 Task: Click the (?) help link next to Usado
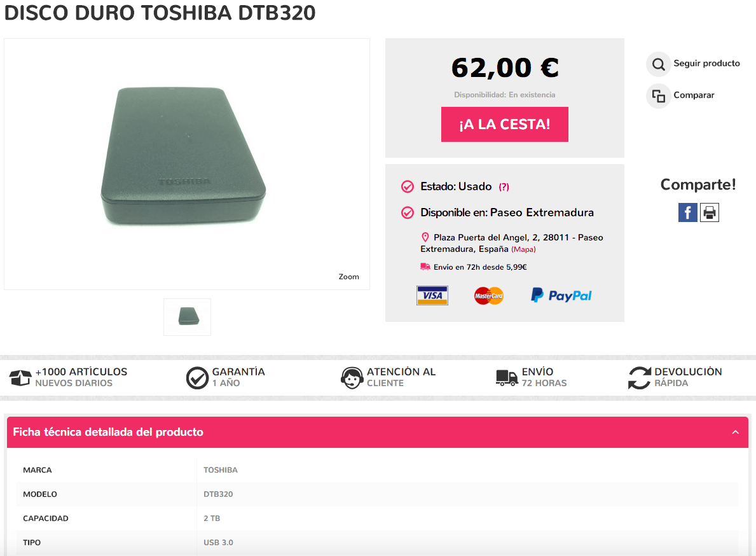(x=504, y=187)
